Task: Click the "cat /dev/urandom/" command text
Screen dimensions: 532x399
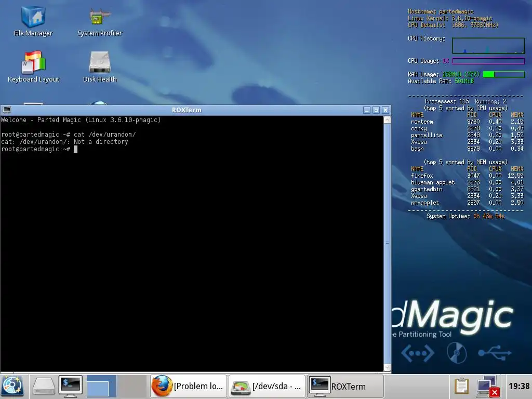Action: (x=104, y=135)
